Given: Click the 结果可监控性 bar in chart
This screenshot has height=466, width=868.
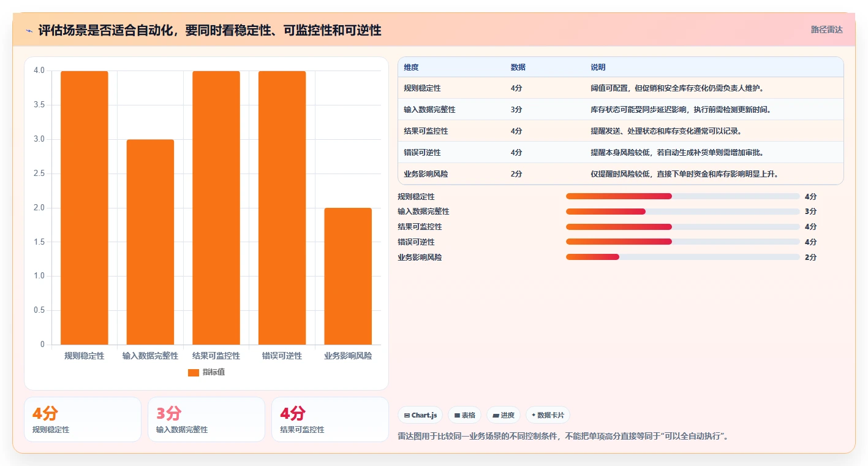Looking at the screenshot, I should point(216,208).
